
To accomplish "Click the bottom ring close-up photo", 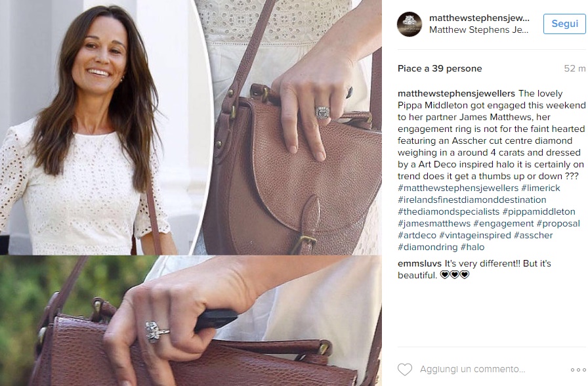I will coord(191,321).
